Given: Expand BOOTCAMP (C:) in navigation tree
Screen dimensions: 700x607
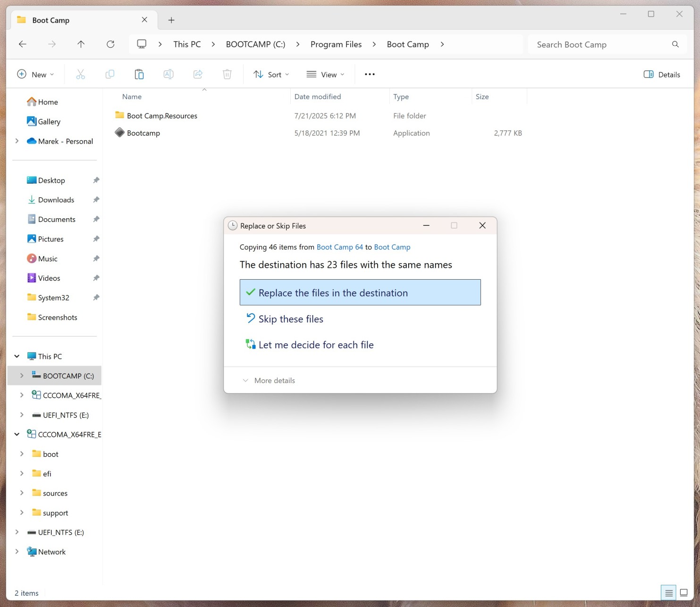Looking at the screenshot, I should (22, 376).
